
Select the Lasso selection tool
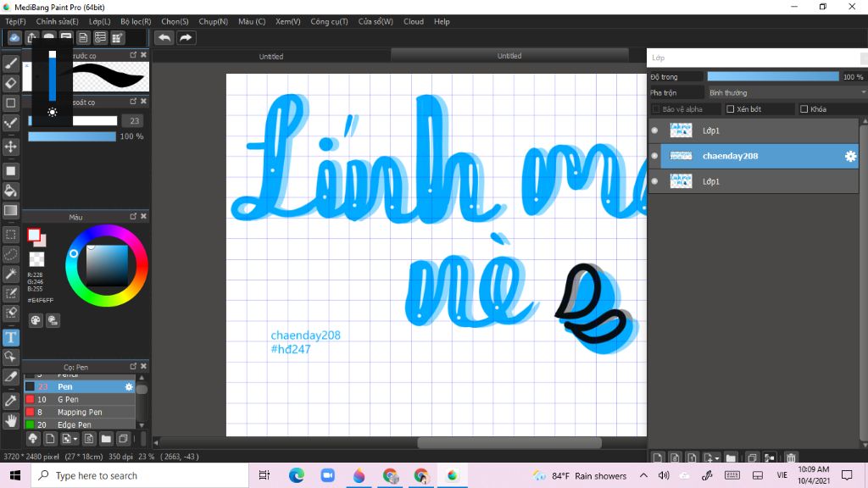pyautogui.click(x=10, y=254)
